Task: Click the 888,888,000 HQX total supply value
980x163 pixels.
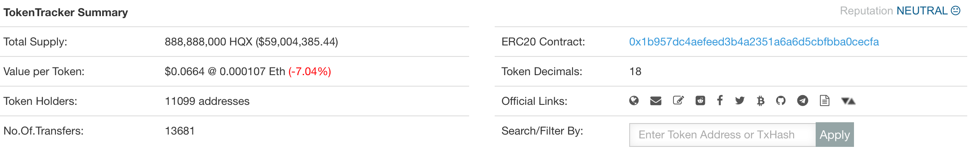Action: coord(209,42)
